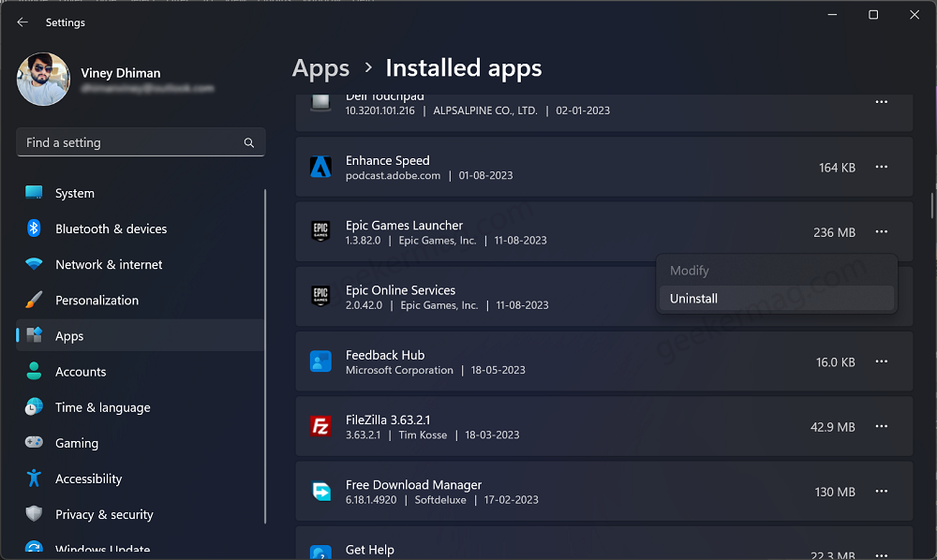937x560 pixels.
Task: Click the Viney Dhiman account name
Action: (121, 73)
